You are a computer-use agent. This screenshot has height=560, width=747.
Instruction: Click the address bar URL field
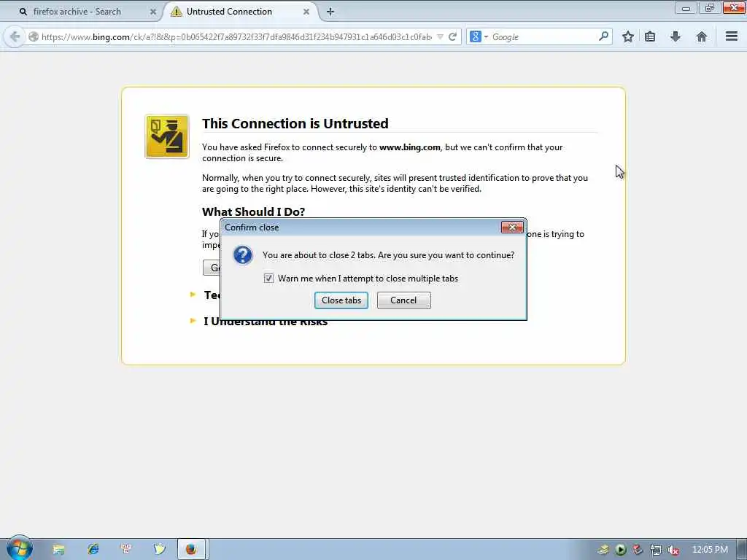tap(236, 36)
